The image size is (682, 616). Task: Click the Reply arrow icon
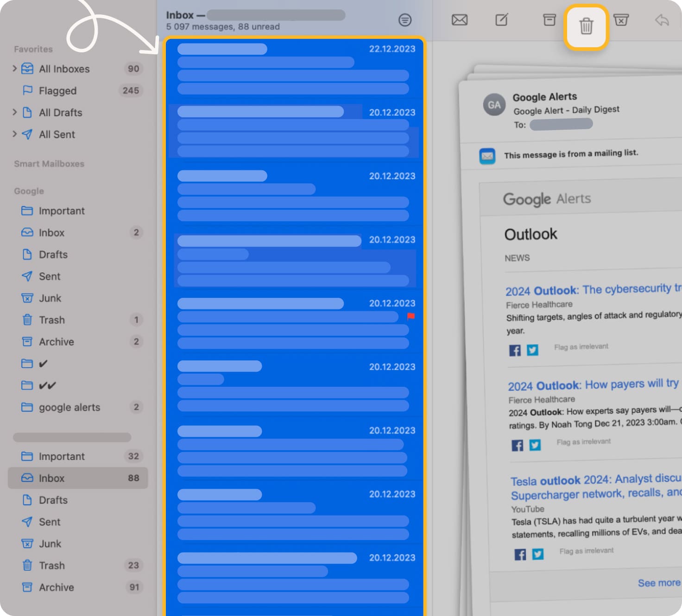pyautogui.click(x=662, y=20)
